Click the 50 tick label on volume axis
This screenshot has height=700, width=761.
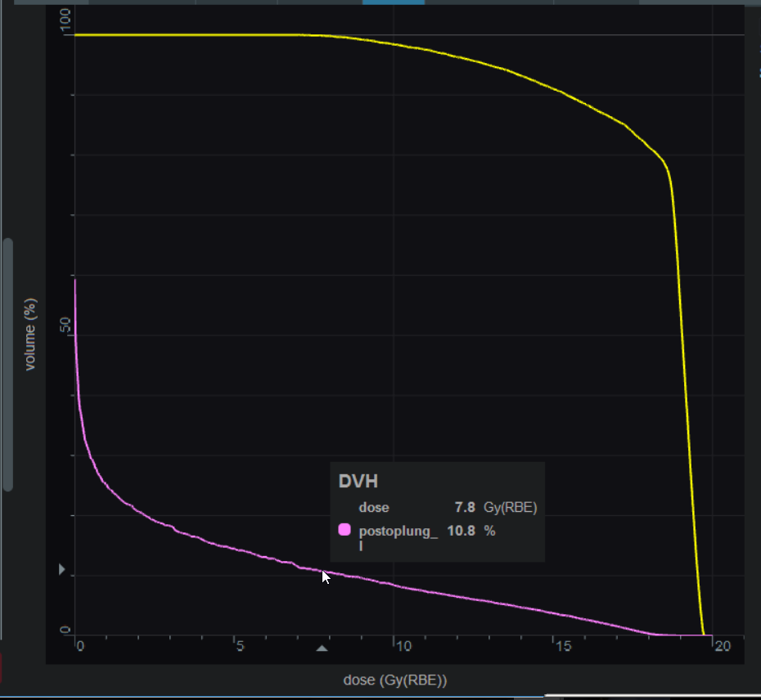(x=66, y=328)
